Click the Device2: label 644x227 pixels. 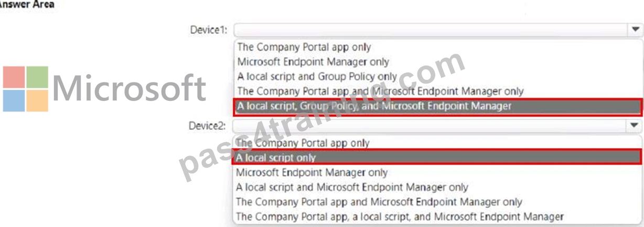pyautogui.click(x=208, y=126)
